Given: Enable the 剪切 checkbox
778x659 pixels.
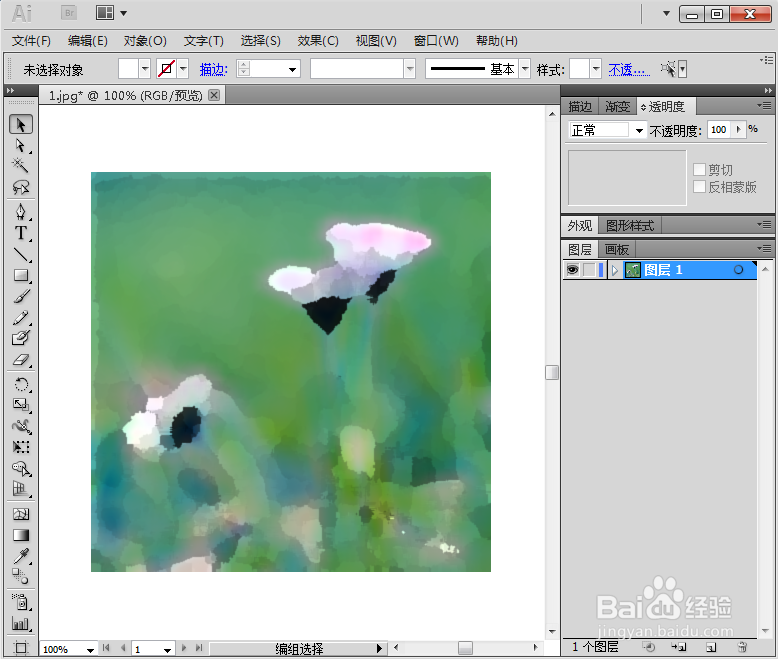Looking at the screenshot, I should tap(699, 170).
